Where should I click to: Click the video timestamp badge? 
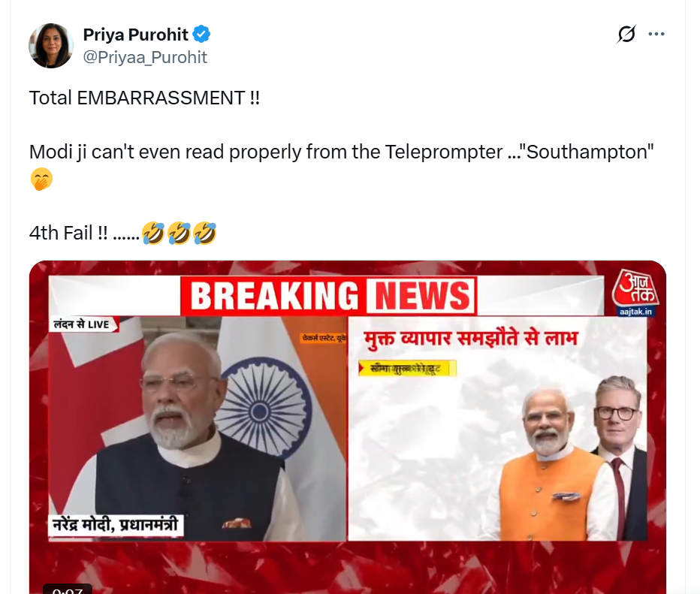click(x=68, y=589)
